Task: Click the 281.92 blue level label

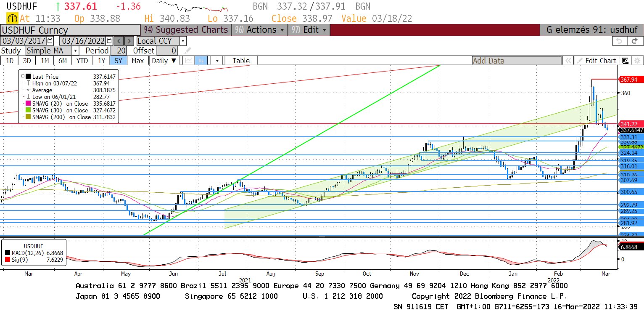Action: point(631,223)
